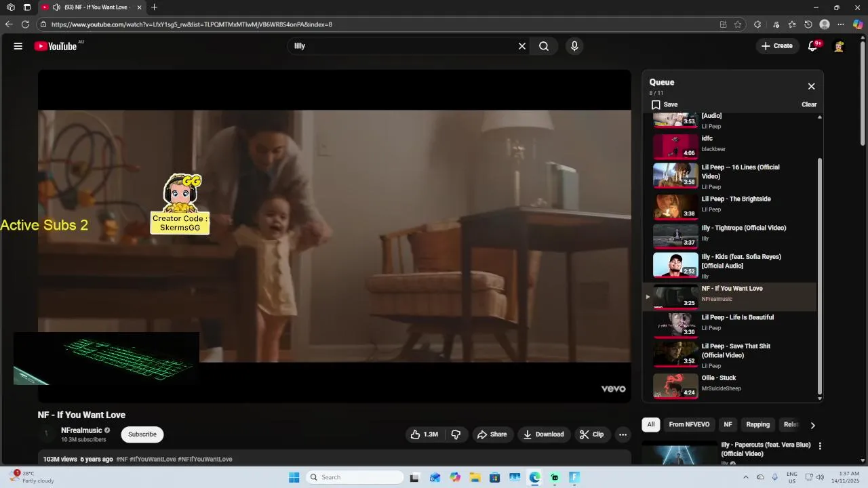The image size is (868, 488).
Task: Open a new browser tab
Action: [154, 7]
